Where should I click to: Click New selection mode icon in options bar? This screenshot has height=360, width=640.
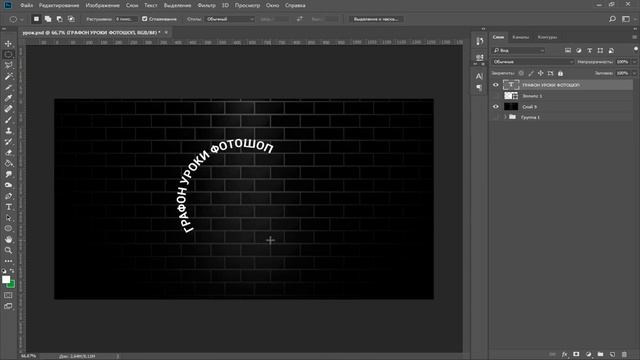point(36,19)
